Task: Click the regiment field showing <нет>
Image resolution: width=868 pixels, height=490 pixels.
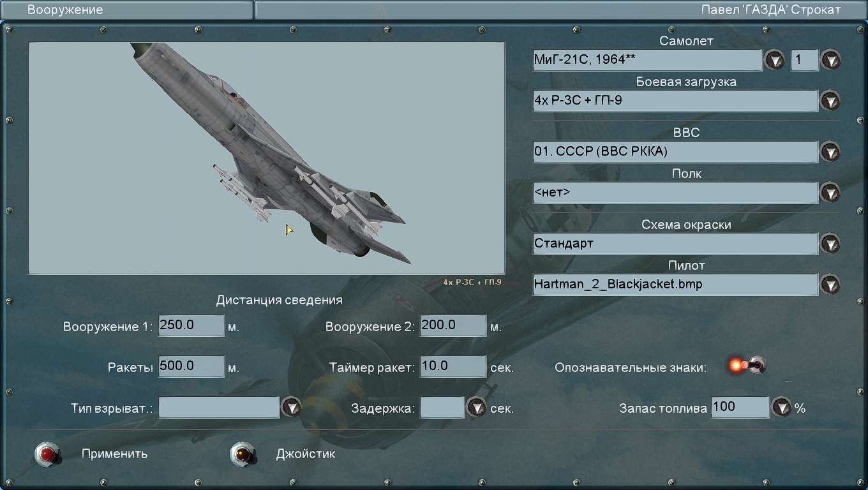Action: pyautogui.click(x=676, y=193)
